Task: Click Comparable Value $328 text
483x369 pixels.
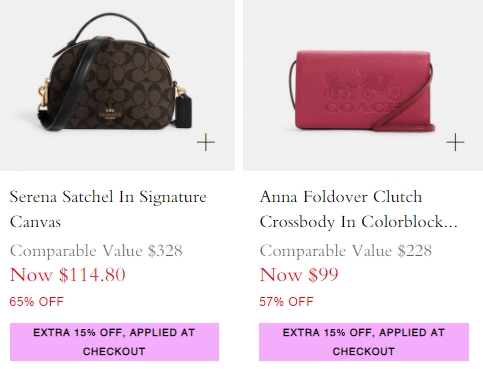Action: [x=96, y=251]
